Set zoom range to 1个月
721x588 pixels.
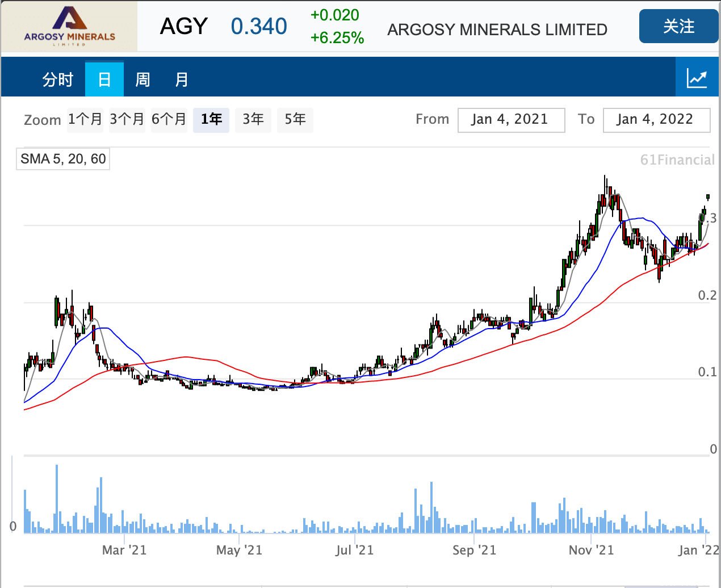85,119
